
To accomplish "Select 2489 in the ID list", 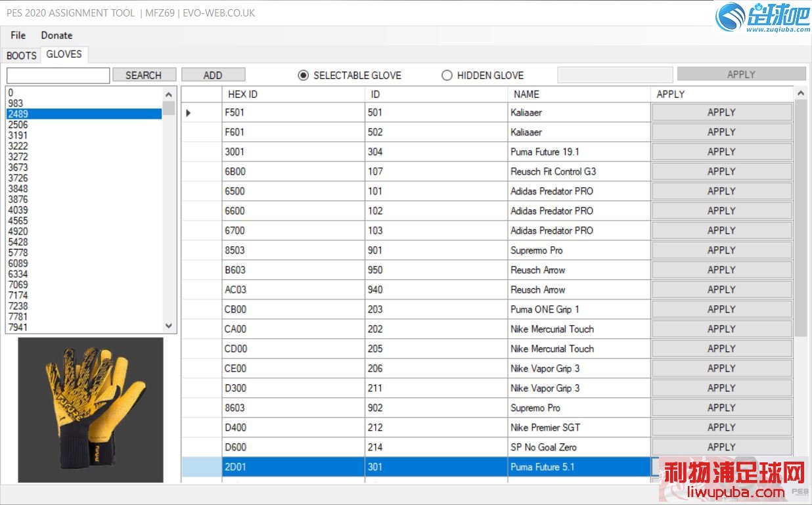I will click(84, 114).
